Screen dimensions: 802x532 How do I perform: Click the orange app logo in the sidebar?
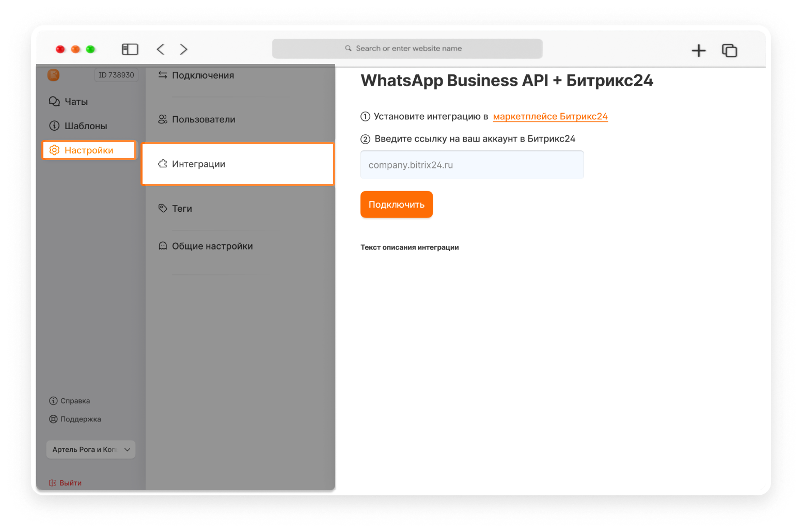point(53,75)
